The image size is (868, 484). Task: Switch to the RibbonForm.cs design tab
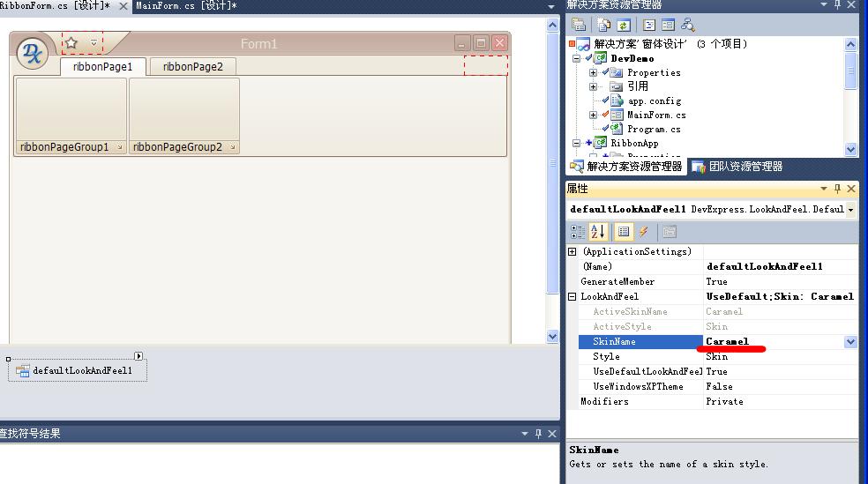click(x=56, y=5)
